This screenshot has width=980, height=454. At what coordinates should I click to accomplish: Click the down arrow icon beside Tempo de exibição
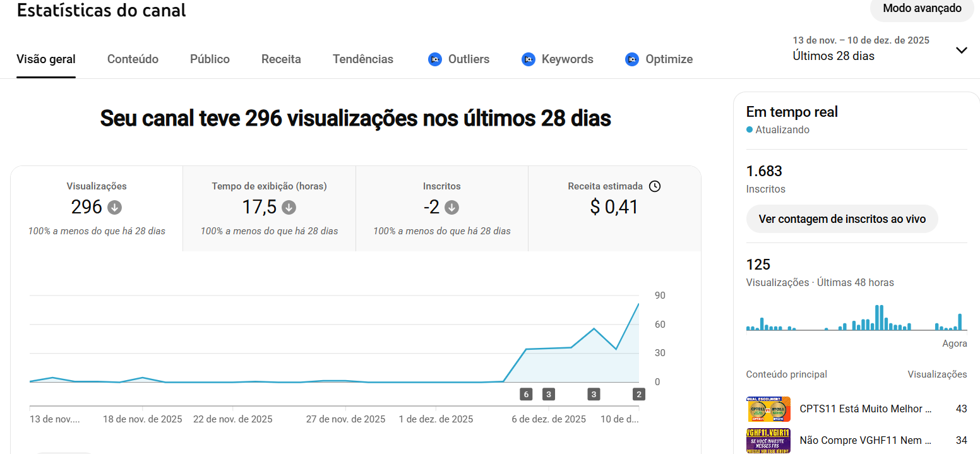click(x=289, y=207)
